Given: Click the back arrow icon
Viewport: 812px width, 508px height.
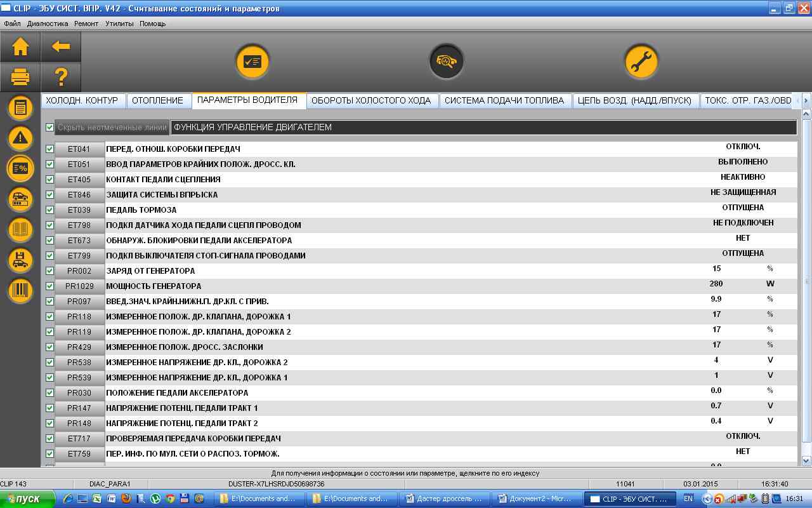Looking at the screenshot, I should [61, 47].
